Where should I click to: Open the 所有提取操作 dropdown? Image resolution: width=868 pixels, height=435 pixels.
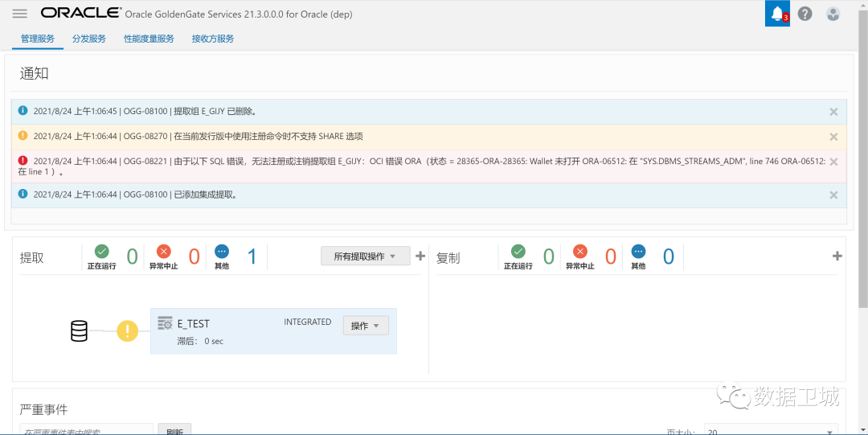(366, 256)
